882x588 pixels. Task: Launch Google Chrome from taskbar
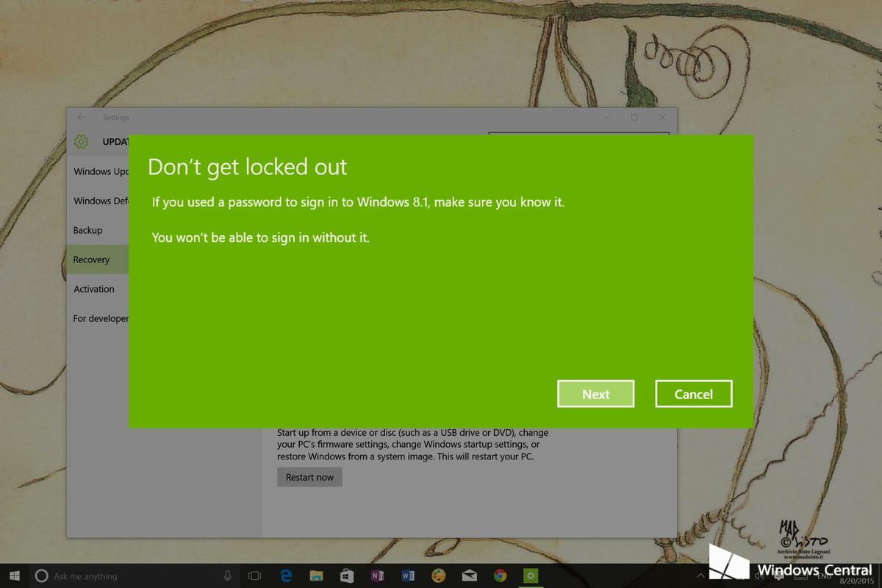click(x=500, y=576)
